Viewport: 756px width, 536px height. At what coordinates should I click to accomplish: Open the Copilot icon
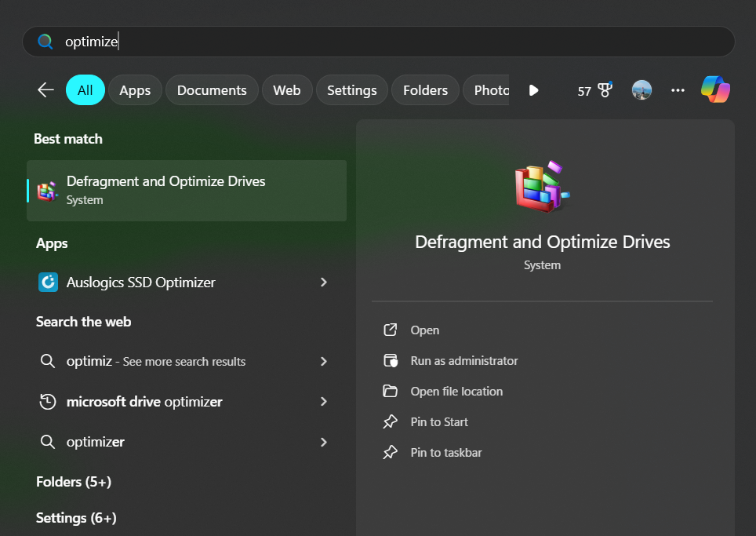715,90
